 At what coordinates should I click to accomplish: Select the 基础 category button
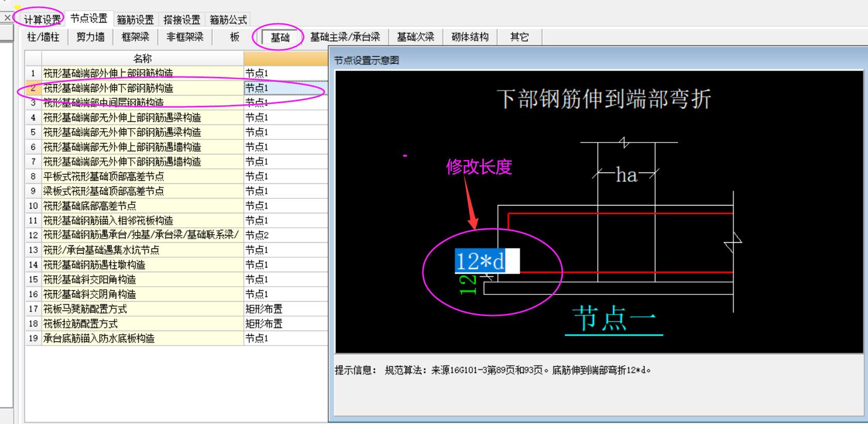(x=280, y=37)
